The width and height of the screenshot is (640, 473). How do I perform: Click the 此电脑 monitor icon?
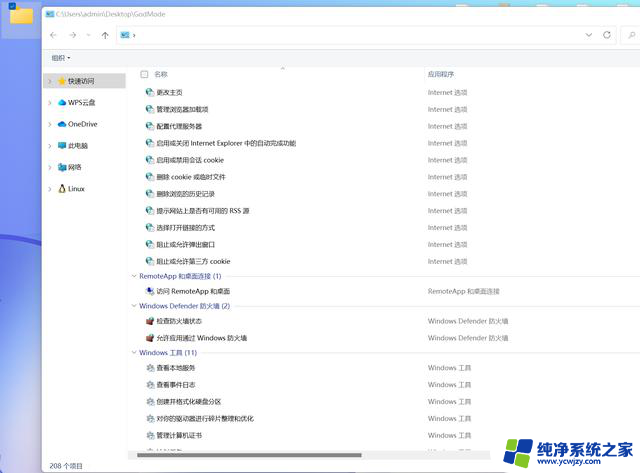click(x=62, y=146)
